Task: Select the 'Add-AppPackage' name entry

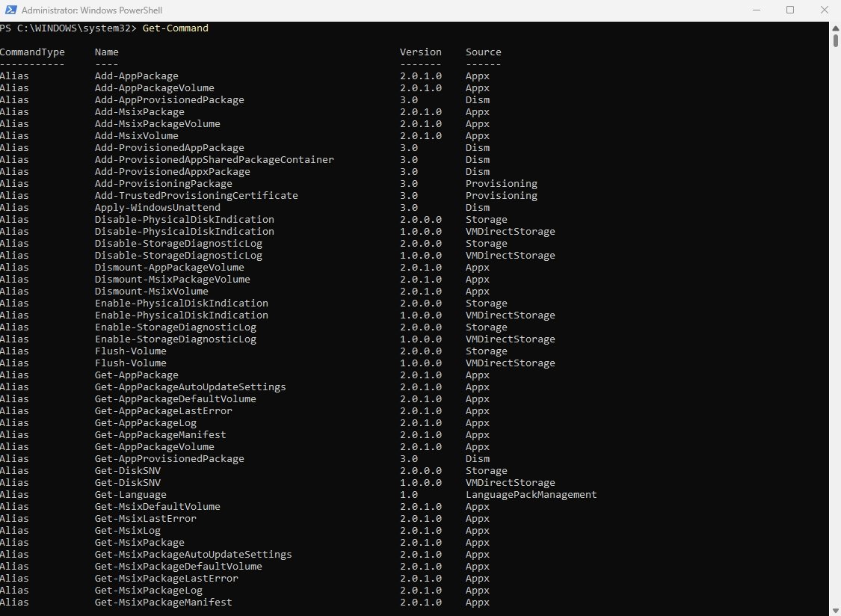Action: click(137, 76)
